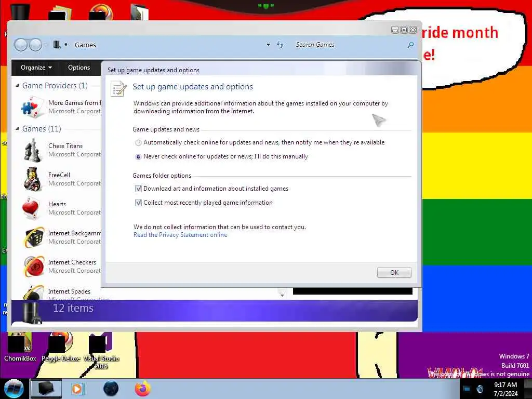Click the system tray clock-like icon
This screenshot has height=399, width=532.
[x=480, y=389]
